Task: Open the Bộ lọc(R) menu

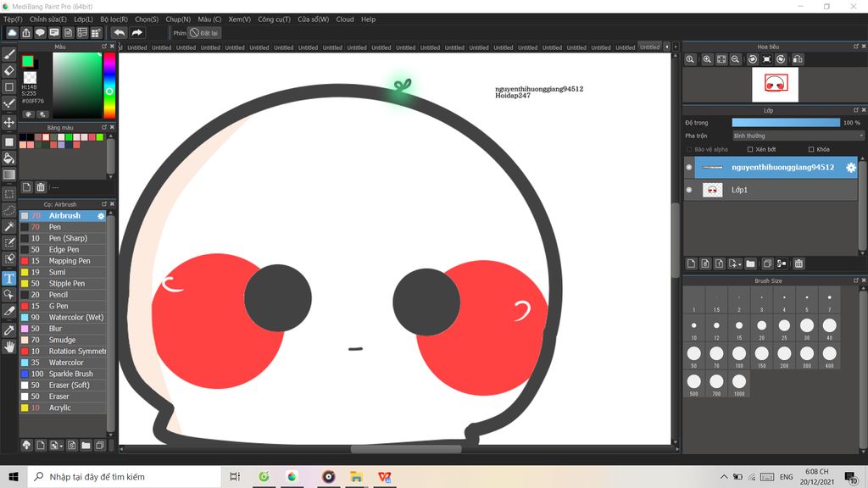Action: point(114,19)
